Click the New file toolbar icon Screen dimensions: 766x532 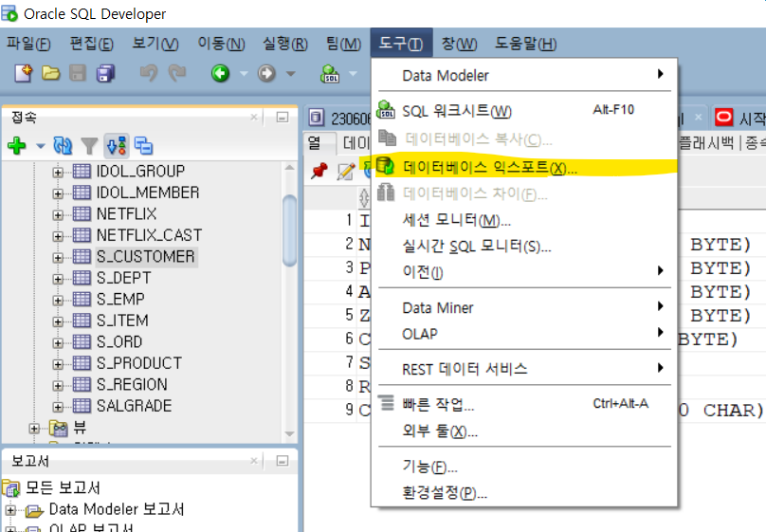click(x=23, y=73)
